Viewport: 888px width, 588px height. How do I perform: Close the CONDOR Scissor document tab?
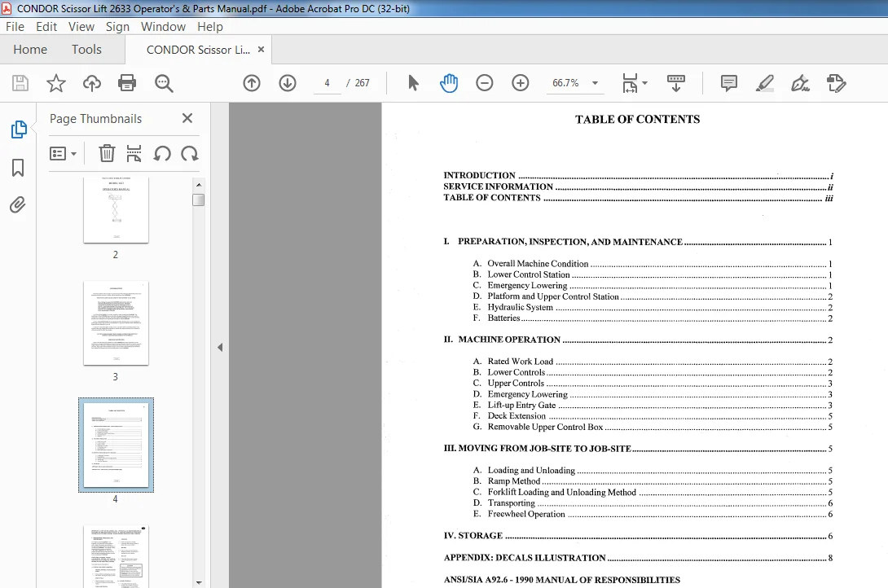(x=261, y=49)
